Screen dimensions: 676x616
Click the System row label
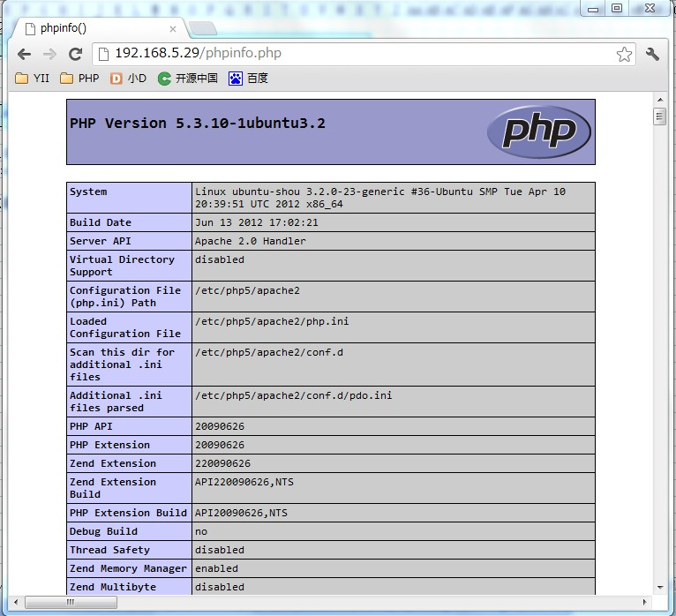(x=88, y=192)
